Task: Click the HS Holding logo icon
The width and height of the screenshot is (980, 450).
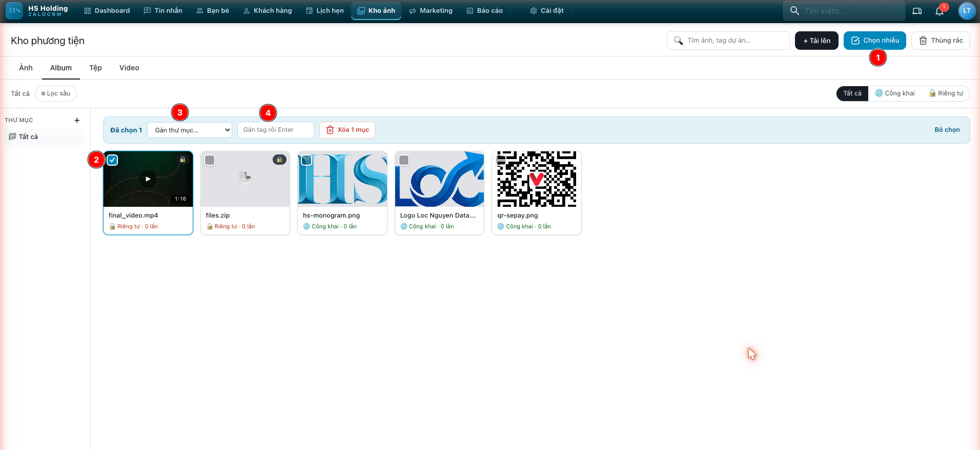Action: (14, 10)
